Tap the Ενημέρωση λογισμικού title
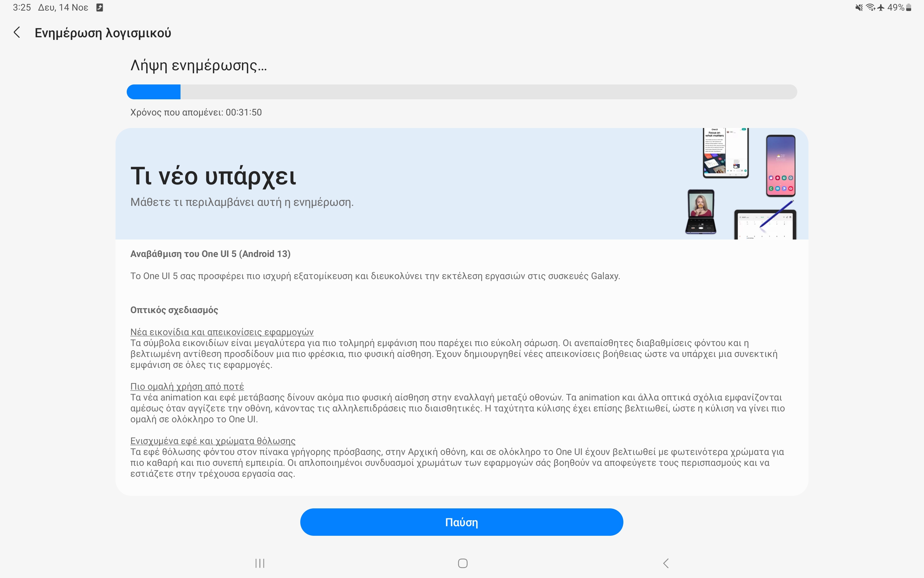The width and height of the screenshot is (924, 578). [103, 33]
